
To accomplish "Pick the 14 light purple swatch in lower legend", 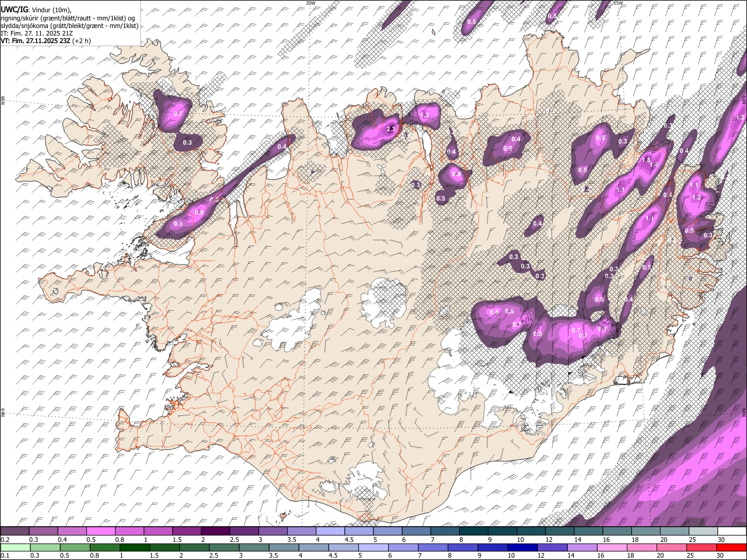I will (581, 547).
